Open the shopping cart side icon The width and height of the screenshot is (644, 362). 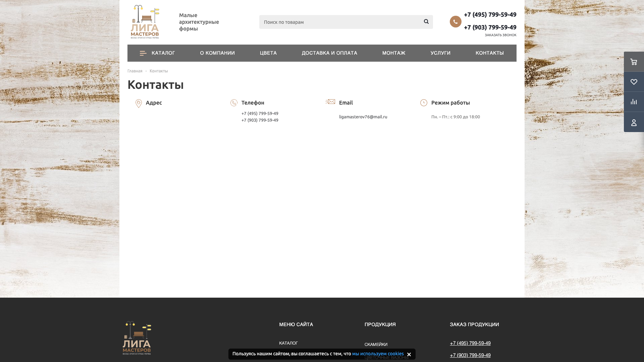634,62
